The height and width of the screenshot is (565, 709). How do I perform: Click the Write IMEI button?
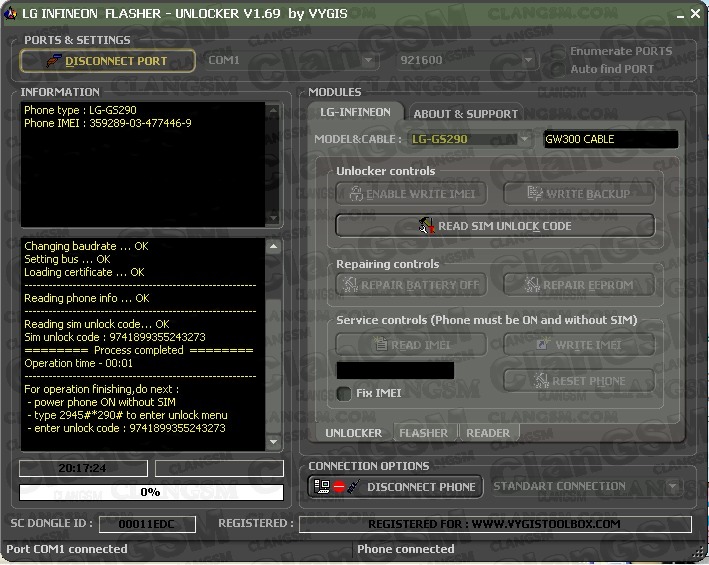579,345
